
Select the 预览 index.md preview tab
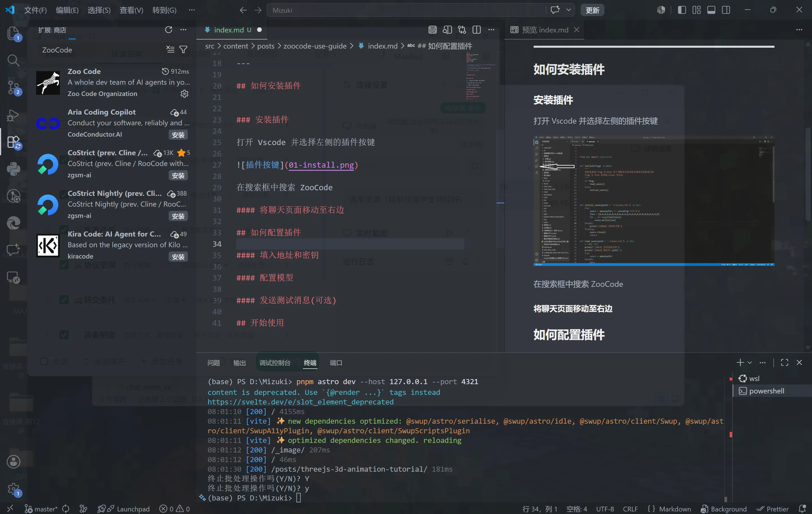(x=544, y=30)
